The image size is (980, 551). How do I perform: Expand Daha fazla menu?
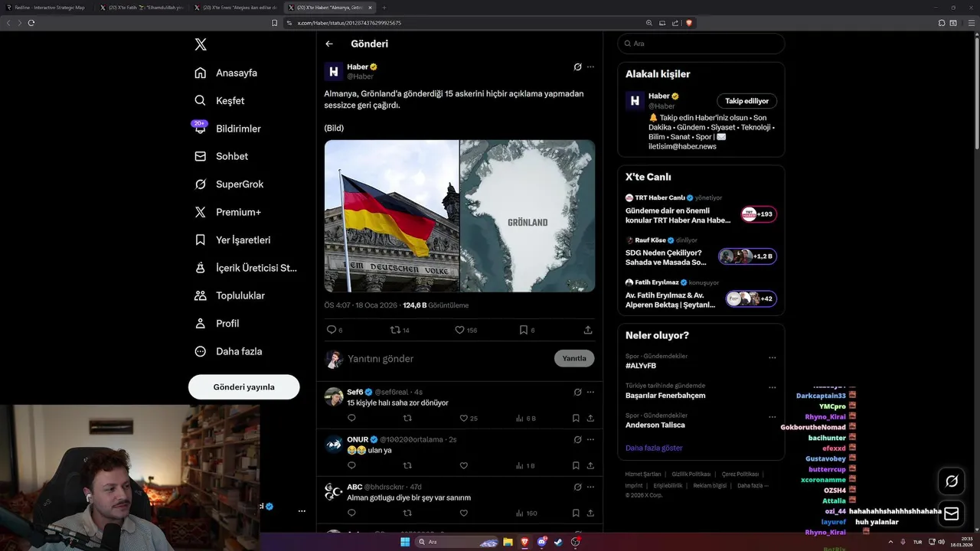pos(228,351)
